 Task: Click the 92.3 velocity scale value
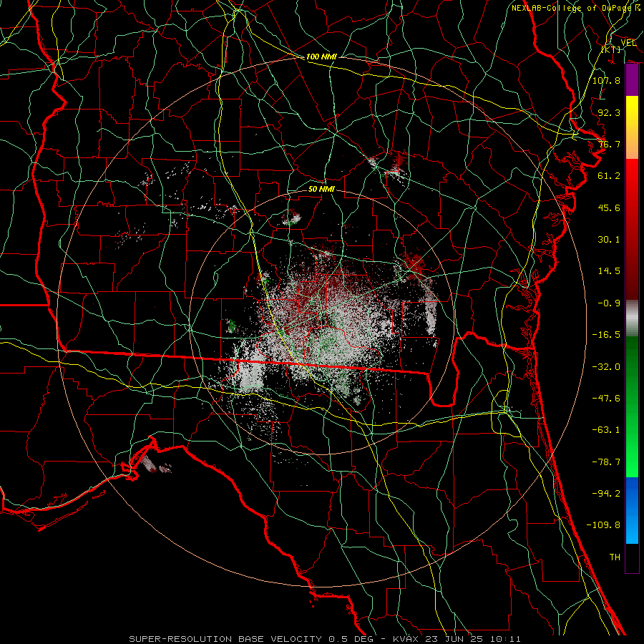(609, 112)
